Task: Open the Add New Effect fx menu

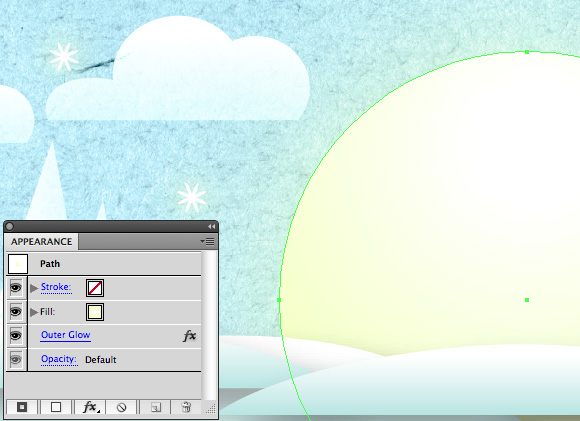Action: [x=90, y=407]
